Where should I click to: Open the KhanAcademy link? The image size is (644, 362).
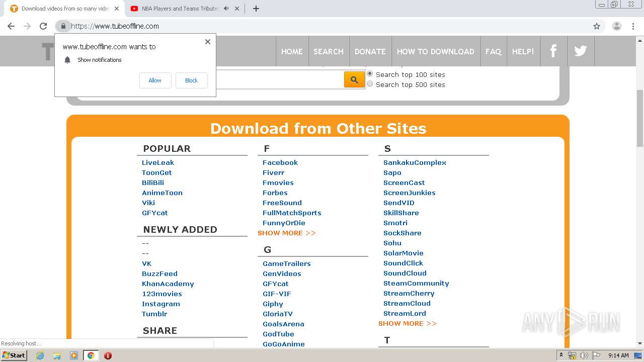point(168,284)
